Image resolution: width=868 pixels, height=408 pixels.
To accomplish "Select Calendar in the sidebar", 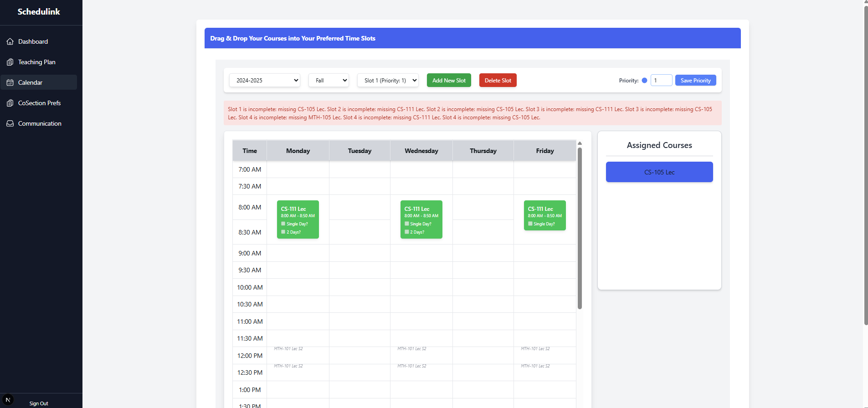I will click(x=39, y=82).
